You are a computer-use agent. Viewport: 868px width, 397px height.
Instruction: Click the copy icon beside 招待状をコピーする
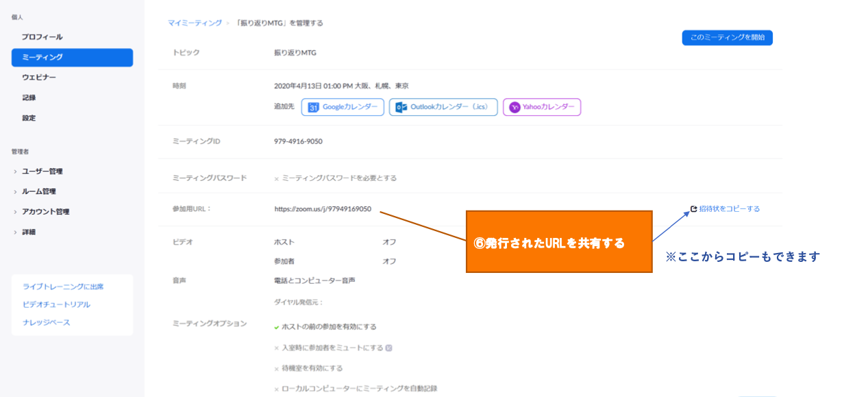tap(693, 208)
